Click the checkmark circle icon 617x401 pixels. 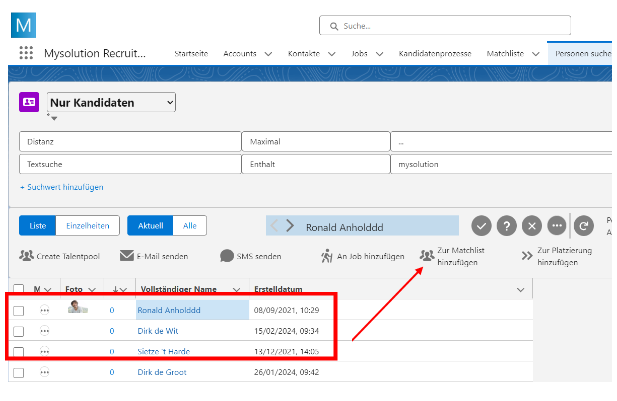481,225
